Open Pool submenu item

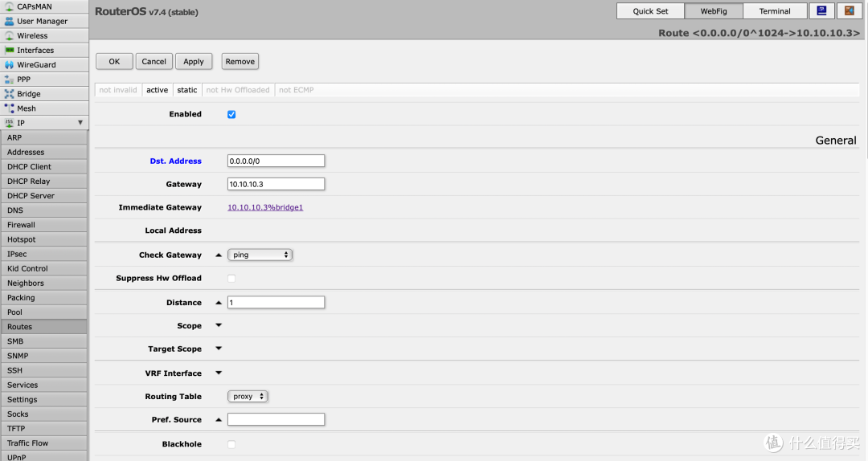(43, 312)
